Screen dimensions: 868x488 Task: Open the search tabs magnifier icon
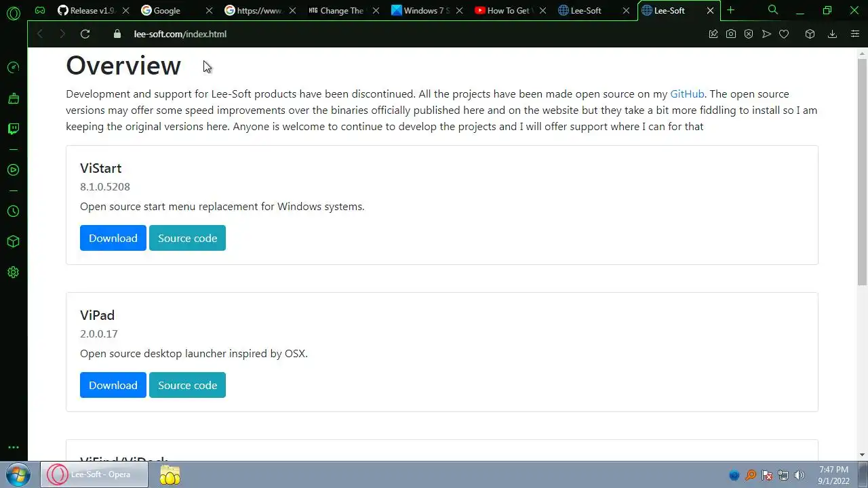pyautogui.click(x=773, y=10)
